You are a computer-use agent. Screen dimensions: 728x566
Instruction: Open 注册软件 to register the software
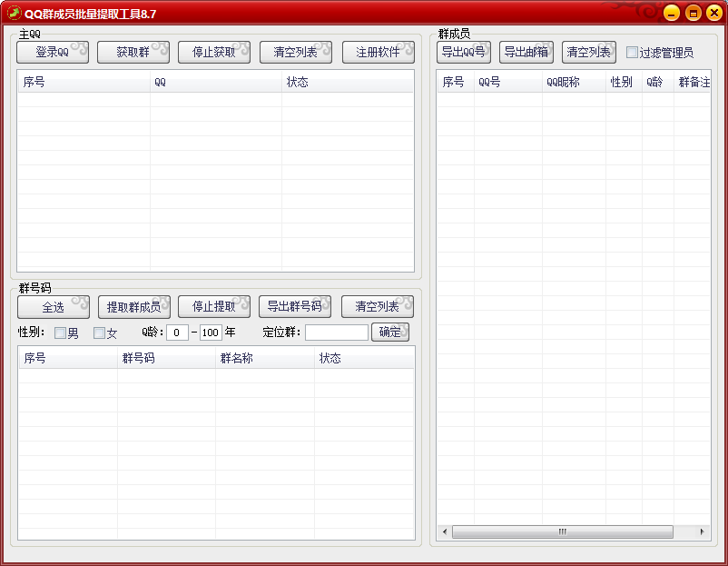point(378,52)
